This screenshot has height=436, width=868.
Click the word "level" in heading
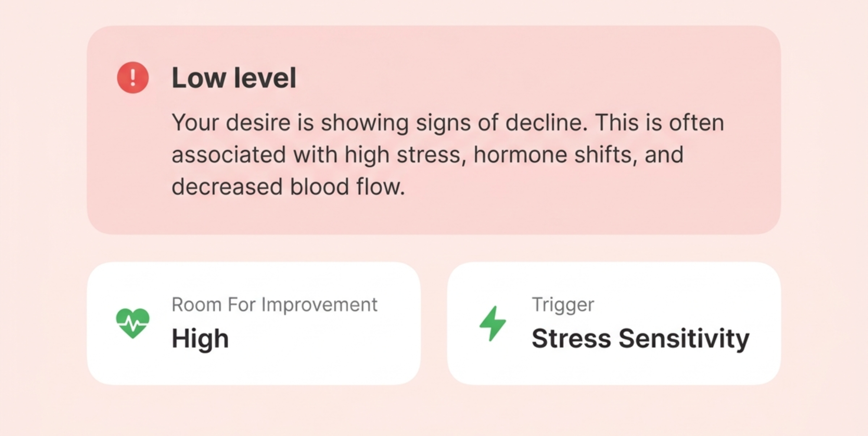coord(265,78)
